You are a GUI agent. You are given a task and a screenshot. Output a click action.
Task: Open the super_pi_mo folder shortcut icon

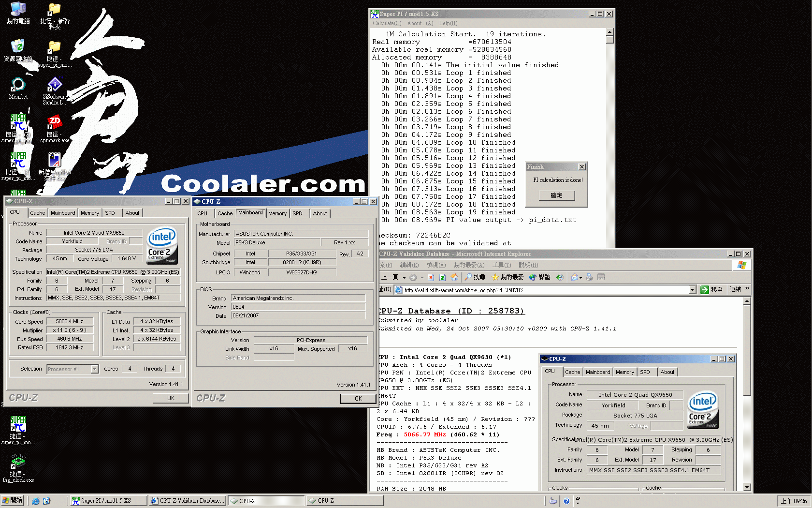(x=55, y=53)
